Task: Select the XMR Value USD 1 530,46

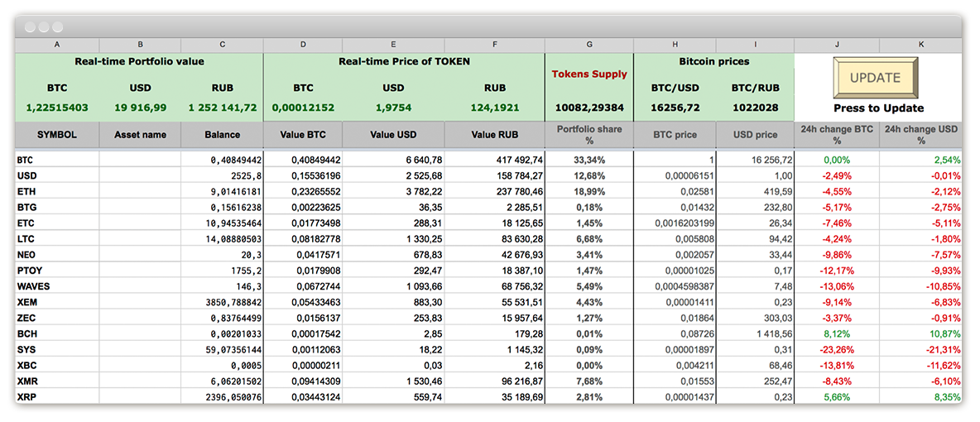Action: (x=394, y=381)
